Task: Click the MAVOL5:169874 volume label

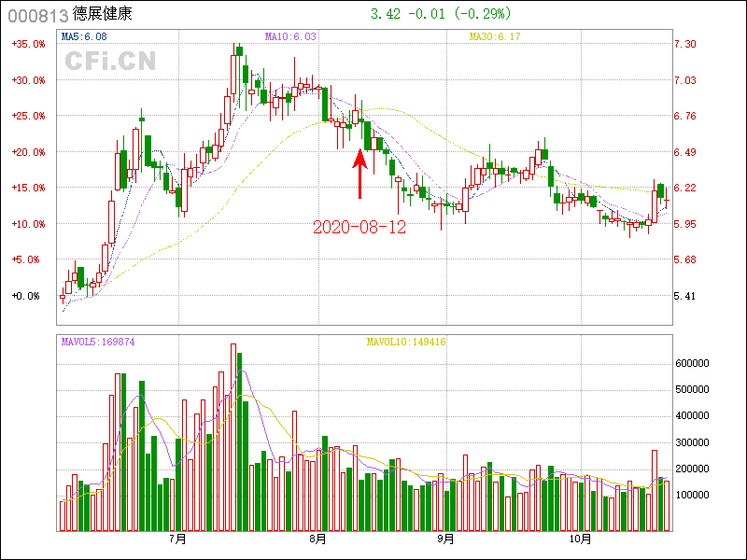Action: 98,342
